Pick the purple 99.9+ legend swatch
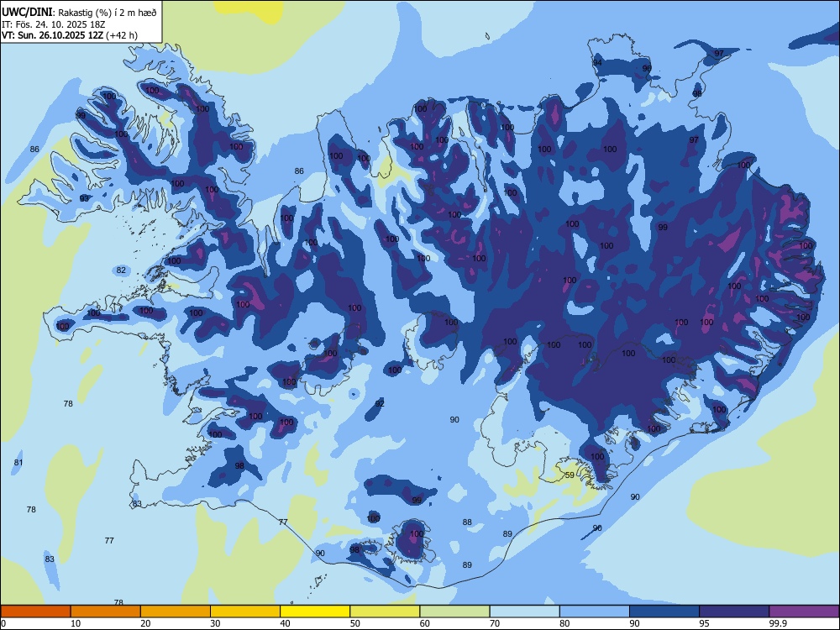Screen dimensions: 840x630 pyautogui.click(x=804, y=612)
